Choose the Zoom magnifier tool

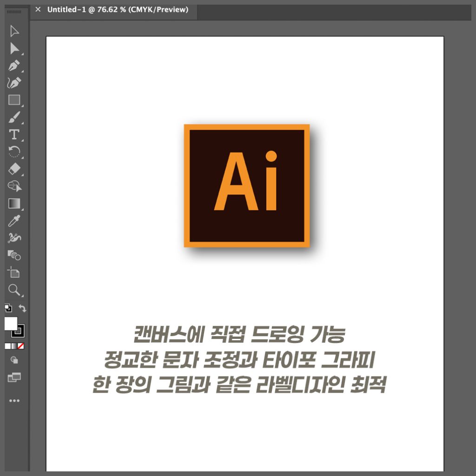pos(14,290)
